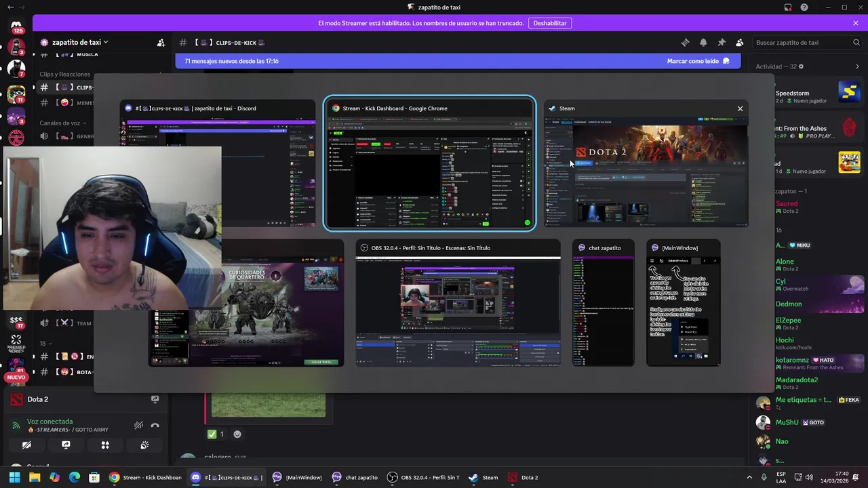Start an activity in voice panel
The image size is (868, 488).
coord(105,445)
